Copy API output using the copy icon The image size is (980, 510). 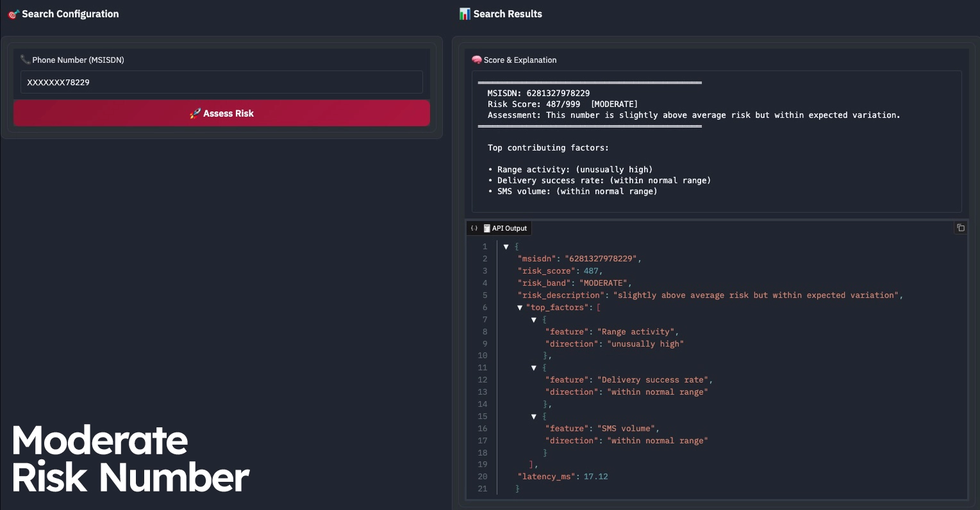(x=960, y=228)
